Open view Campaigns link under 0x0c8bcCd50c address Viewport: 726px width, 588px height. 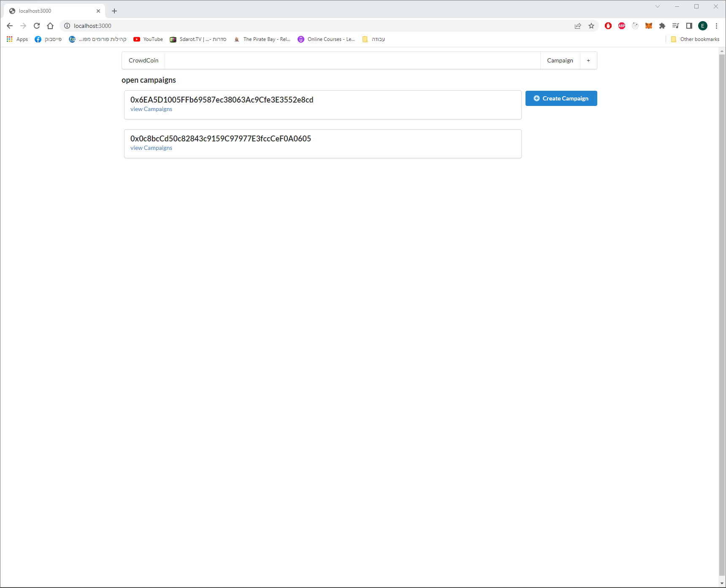(151, 148)
